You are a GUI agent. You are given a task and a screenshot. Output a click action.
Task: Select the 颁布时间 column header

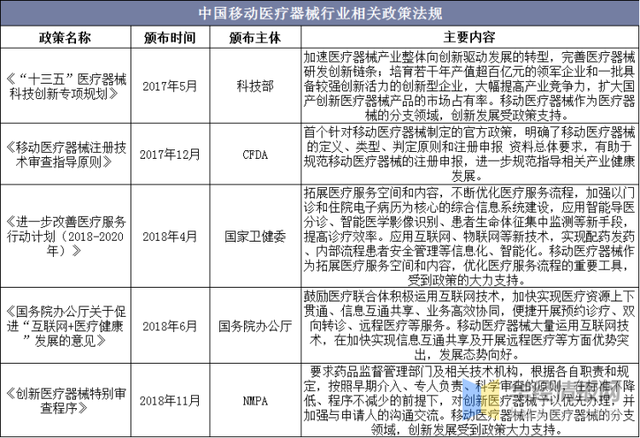[170, 38]
